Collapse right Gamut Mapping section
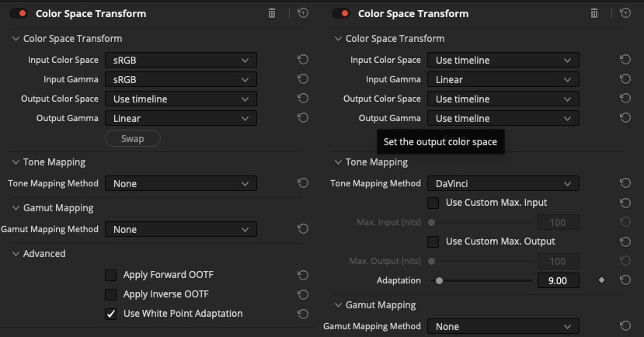Image resolution: width=644 pixels, height=337 pixels. 338,305
